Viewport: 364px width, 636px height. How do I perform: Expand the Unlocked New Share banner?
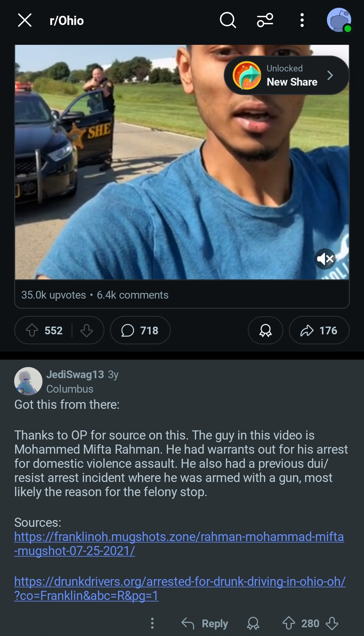(x=286, y=75)
